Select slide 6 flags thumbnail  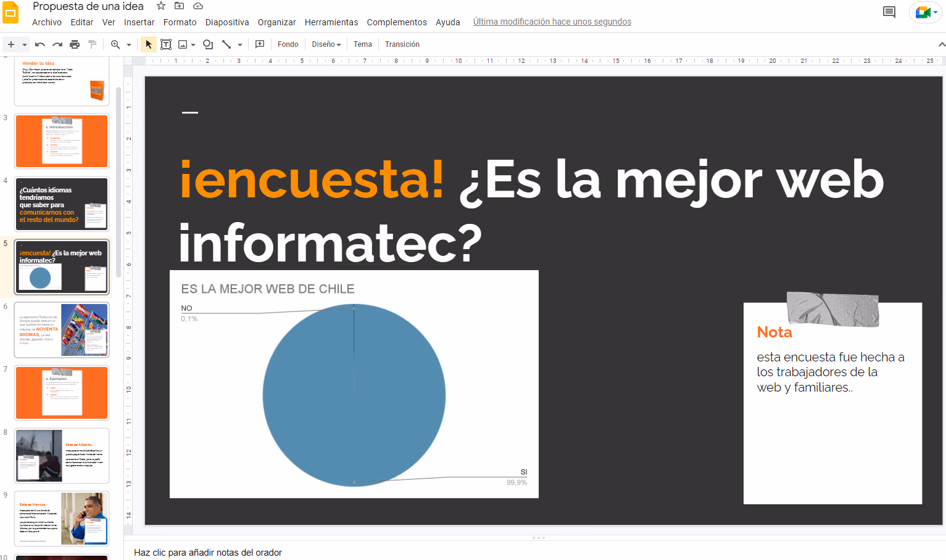coord(62,330)
